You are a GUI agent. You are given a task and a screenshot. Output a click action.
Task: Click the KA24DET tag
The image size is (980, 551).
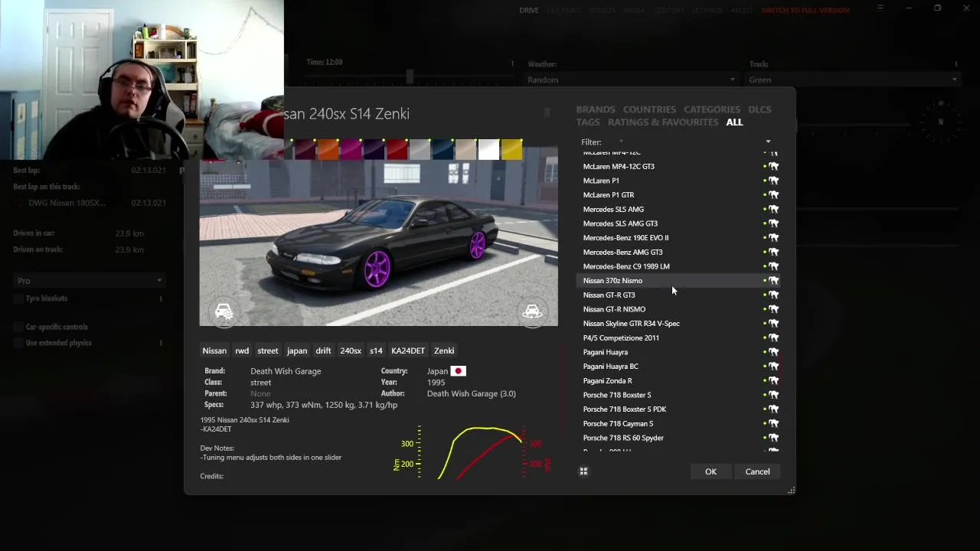408,350
